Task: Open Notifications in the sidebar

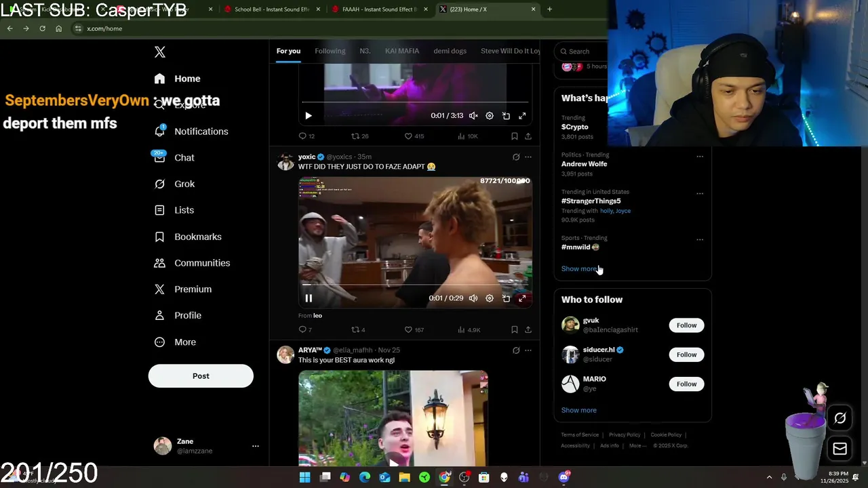Action: pyautogui.click(x=191, y=131)
